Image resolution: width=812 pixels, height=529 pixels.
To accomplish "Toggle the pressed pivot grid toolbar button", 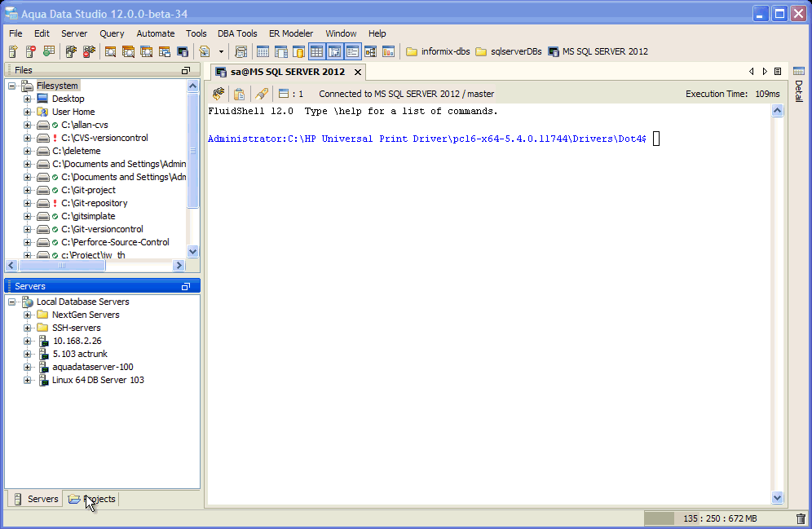I will pos(334,51).
